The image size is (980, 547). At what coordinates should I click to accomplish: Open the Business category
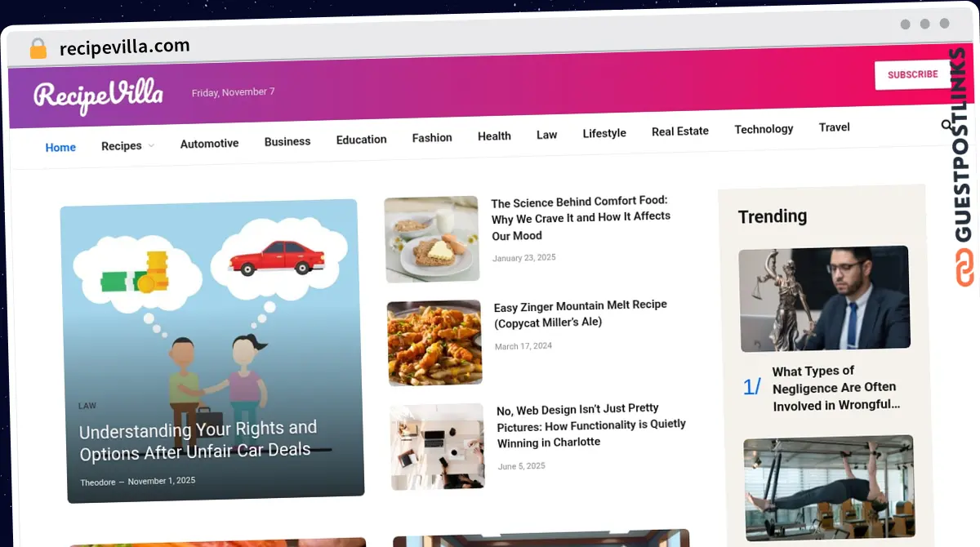[x=287, y=141]
